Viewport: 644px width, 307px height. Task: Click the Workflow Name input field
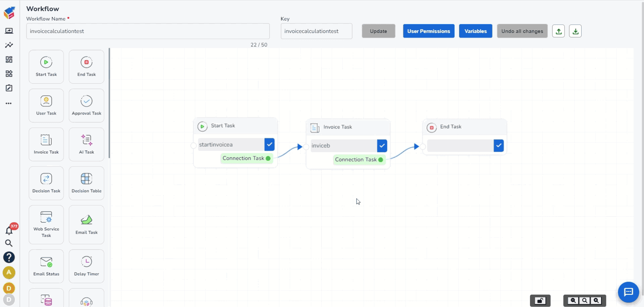(x=148, y=31)
